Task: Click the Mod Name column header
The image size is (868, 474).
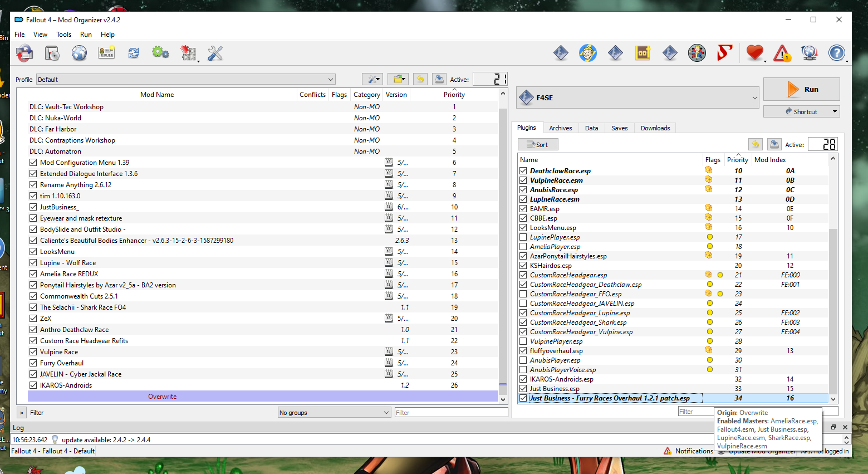Action: [x=157, y=95]
